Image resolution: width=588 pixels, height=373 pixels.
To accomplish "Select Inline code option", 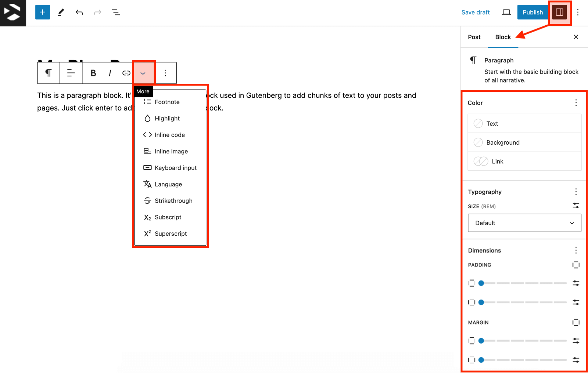I will [x=170, y=135].
